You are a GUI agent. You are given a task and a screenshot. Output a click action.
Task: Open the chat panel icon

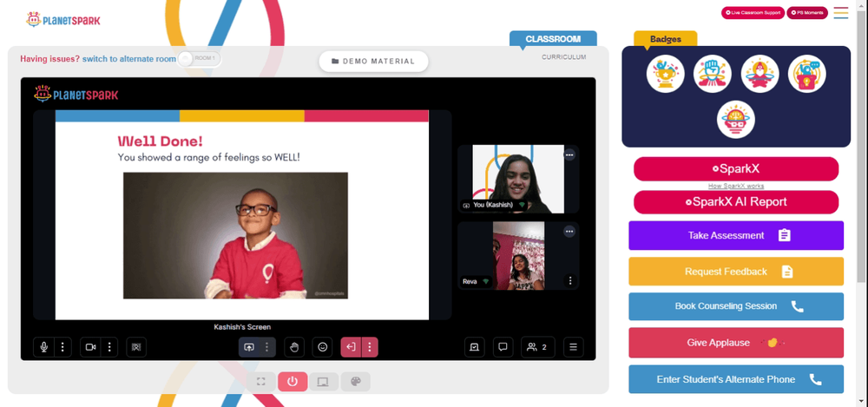point(503,347)
